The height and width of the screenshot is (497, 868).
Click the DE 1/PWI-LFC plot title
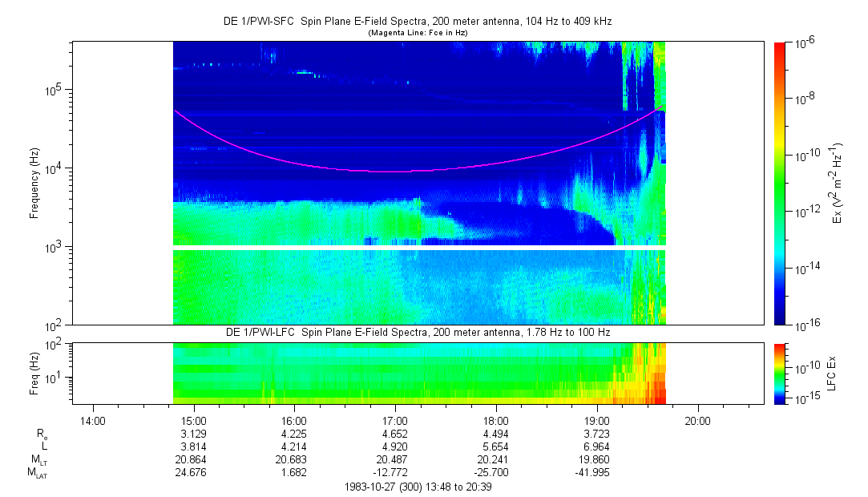pos(418,332)
